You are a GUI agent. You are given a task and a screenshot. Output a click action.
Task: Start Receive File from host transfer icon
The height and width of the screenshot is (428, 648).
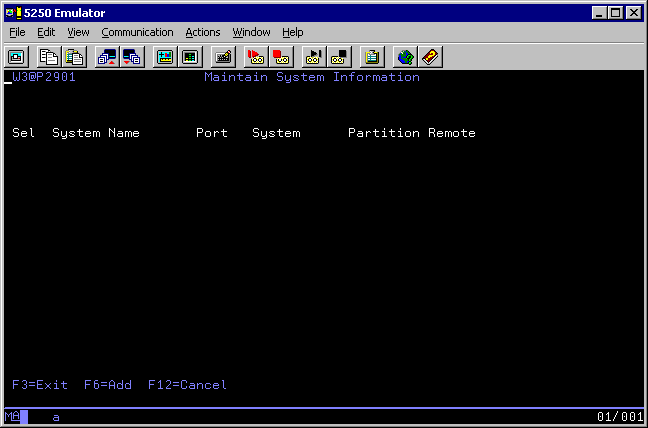[x=132, y=57]
